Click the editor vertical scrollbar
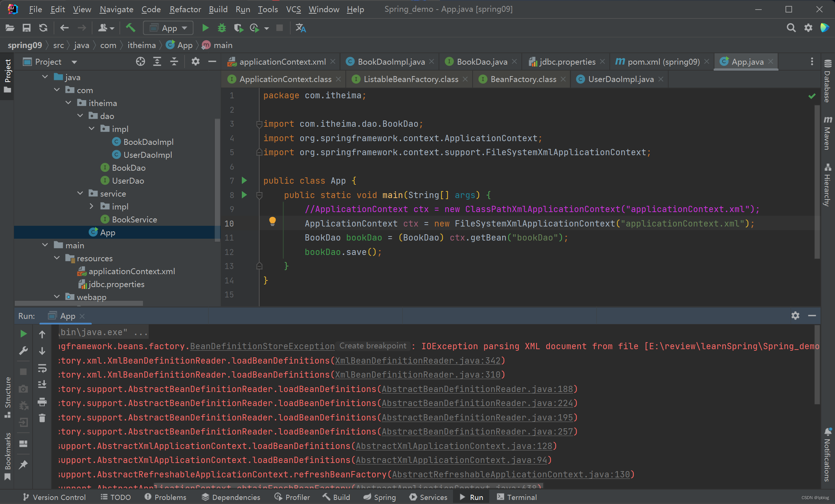 (817, 183)
